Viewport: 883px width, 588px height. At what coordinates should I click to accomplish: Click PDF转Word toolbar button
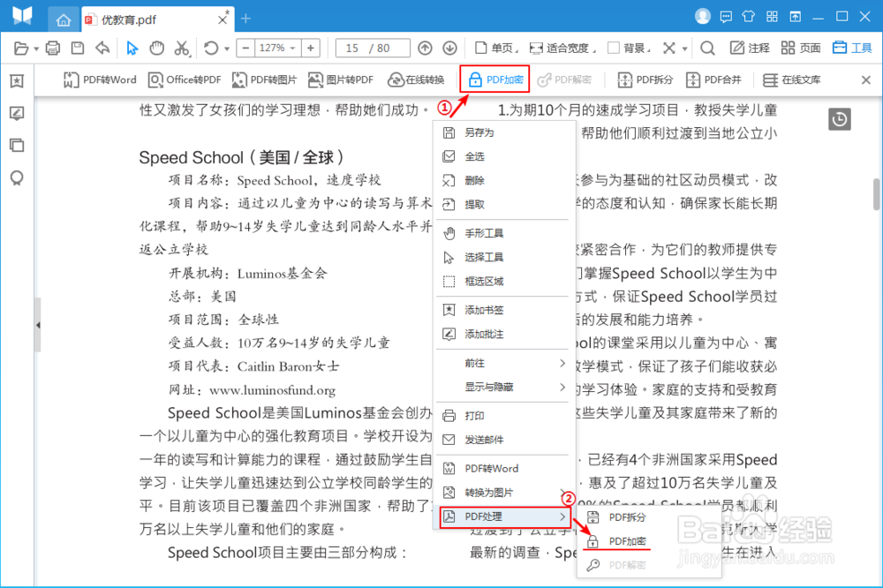pos(100,80)
